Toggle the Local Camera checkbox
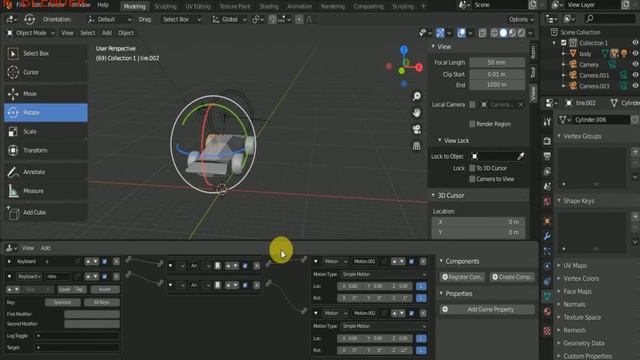 [472, 105]
